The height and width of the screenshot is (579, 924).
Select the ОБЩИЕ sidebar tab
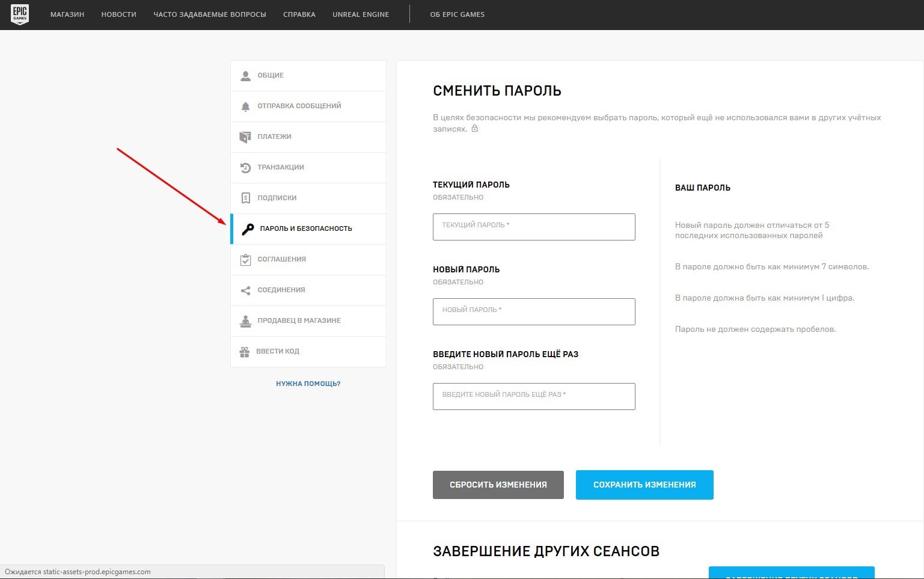click(x=308, y=76)
